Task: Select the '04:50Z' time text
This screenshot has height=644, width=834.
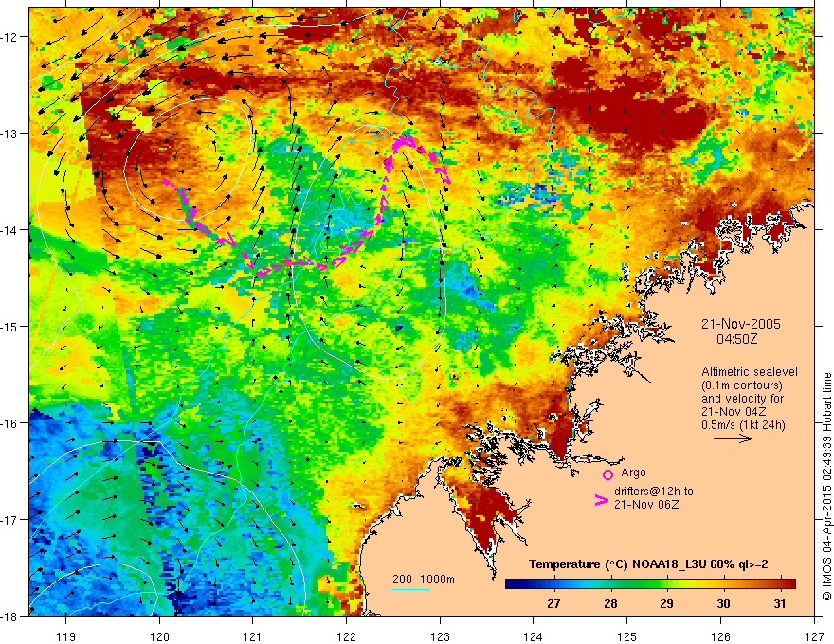Action: [x=736, y=339]
